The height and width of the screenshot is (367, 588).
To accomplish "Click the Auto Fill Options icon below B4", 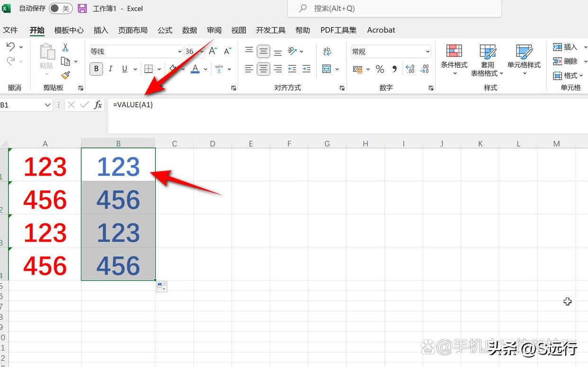I will pos(161,287).
